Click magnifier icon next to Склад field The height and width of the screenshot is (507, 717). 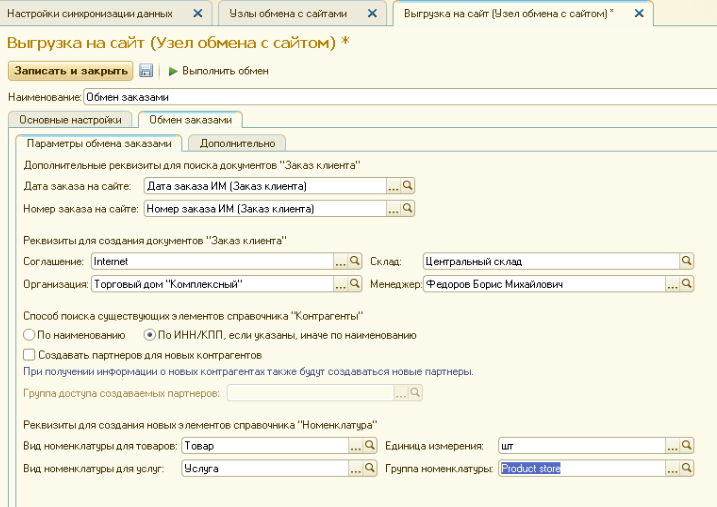(686, 260)
